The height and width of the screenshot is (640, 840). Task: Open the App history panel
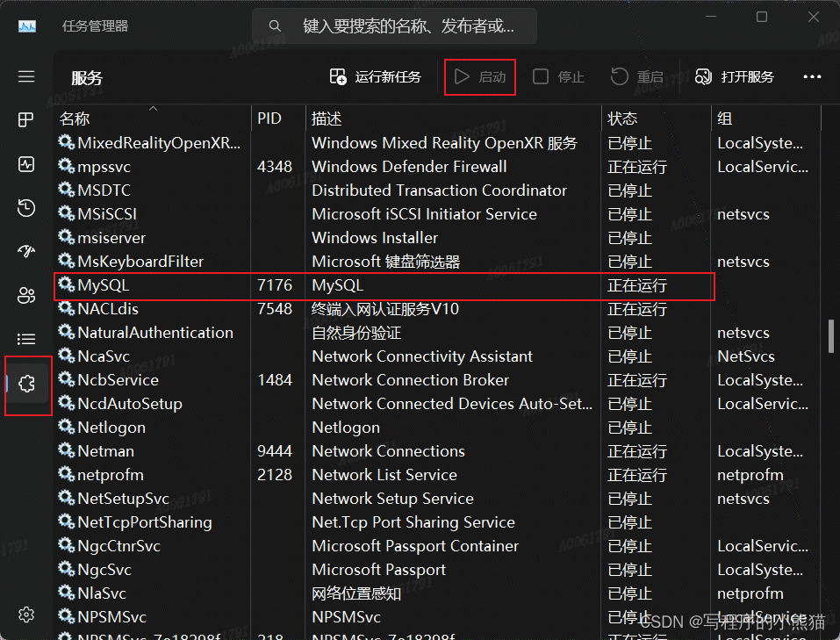(x=26, y=207)
